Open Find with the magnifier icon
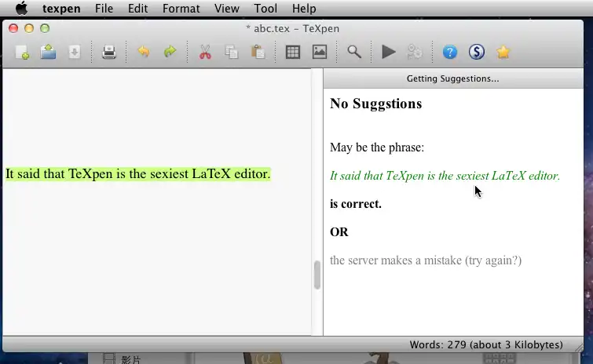 click(354, 52)
